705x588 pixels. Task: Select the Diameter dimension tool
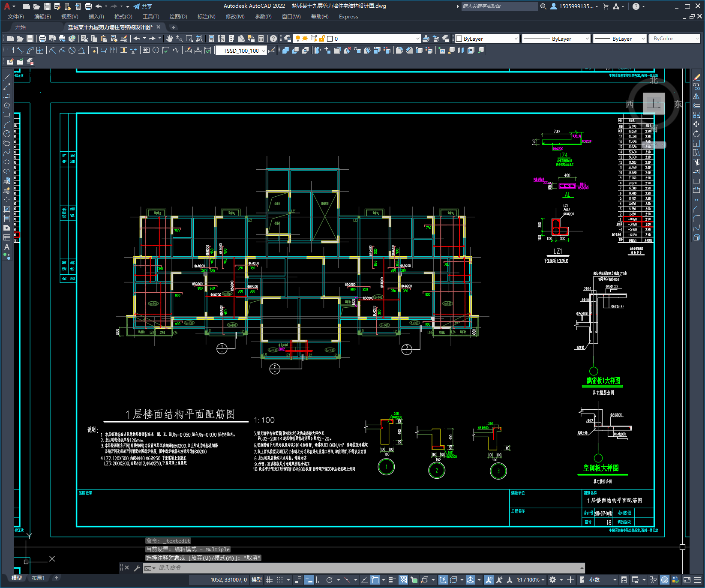[x=72, y=50]
